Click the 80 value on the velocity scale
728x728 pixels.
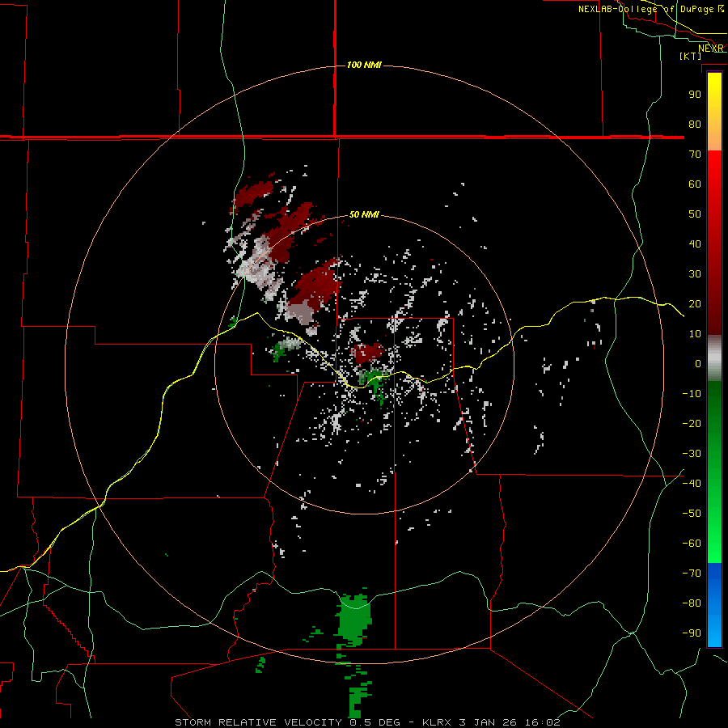(695, 125)
